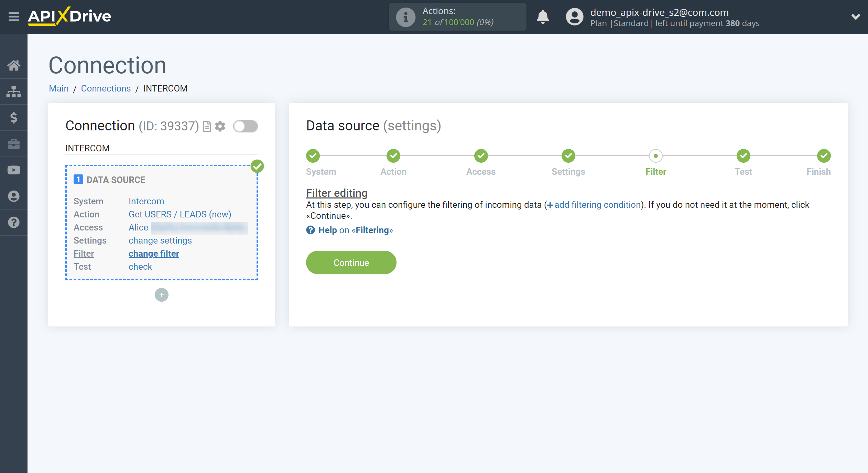Open connection settings gear icon
This screenshot has height=473, width=868.
[x=220, y=126]
